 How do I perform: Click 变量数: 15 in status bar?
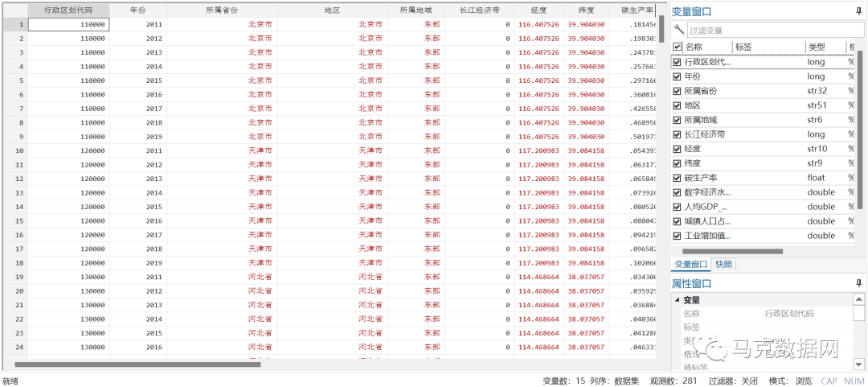click(x=563, y=381)
